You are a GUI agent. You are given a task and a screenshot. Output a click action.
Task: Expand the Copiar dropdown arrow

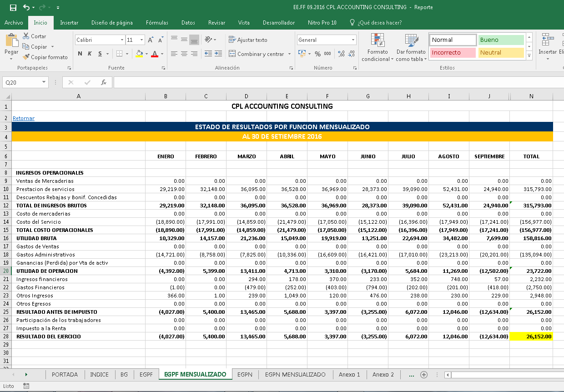tap(52, 47)
